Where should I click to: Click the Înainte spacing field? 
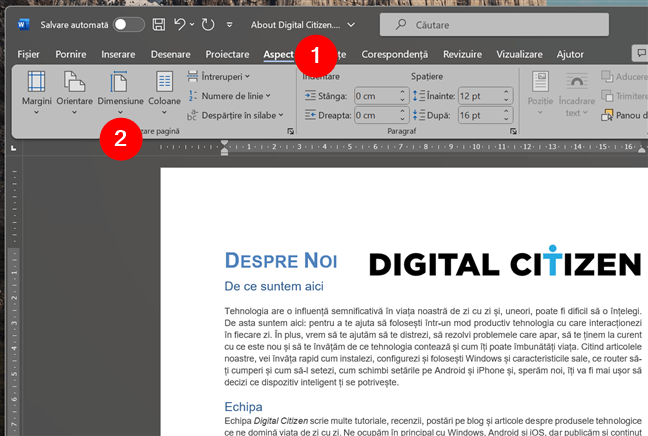[x=480, y=96]
